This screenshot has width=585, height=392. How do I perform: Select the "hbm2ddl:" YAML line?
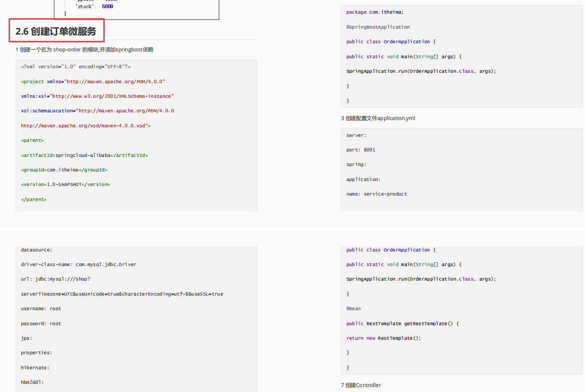pyautogui.click(x=32, y=382)
